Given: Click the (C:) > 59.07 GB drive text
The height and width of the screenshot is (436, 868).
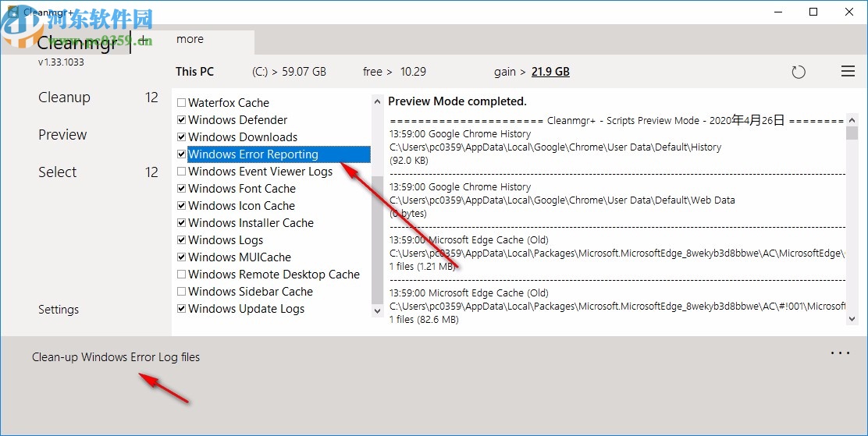Looking at the screenshot, I should (x=289, y=72).
